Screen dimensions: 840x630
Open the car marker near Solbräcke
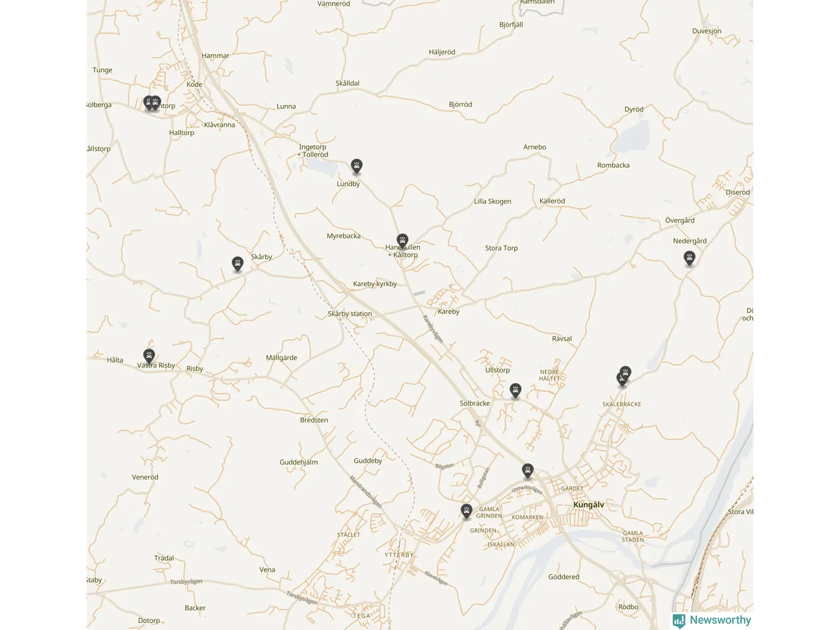click(516, 391)
